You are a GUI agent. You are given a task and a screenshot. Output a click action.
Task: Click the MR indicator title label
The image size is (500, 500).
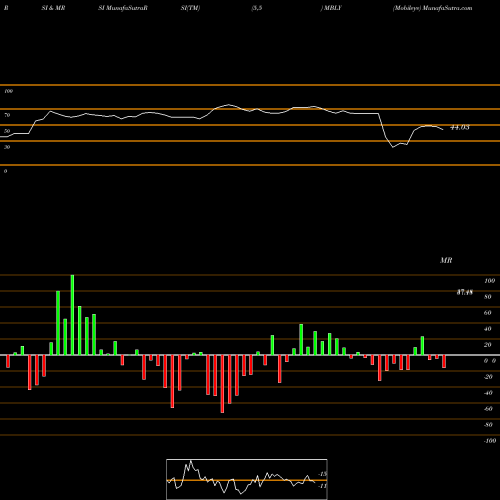[446, 260]
